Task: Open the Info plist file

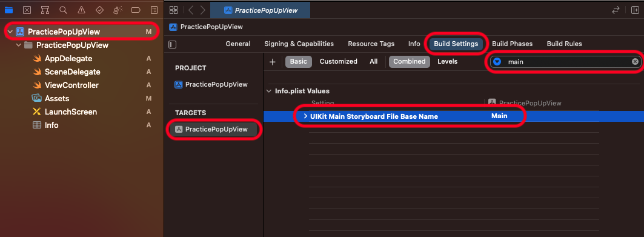Action: (51, 125)
